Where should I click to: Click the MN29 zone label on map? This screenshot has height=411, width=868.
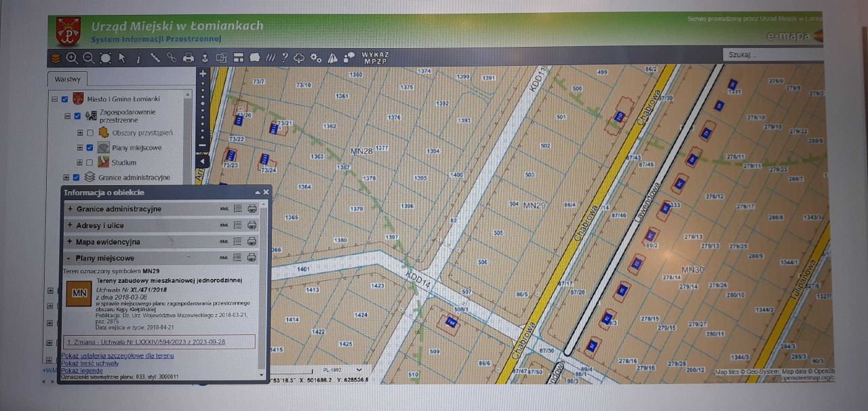pos(534,205)
